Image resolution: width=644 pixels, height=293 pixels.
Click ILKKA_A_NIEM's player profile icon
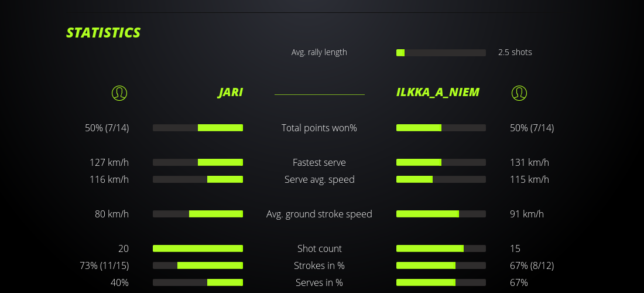(519, 93)
